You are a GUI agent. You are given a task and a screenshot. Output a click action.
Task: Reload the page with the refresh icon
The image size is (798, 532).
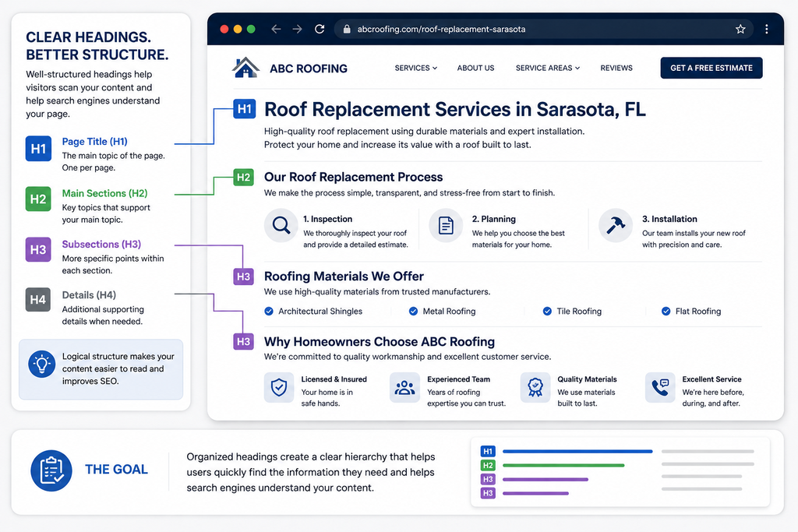(x=320, y=29)
